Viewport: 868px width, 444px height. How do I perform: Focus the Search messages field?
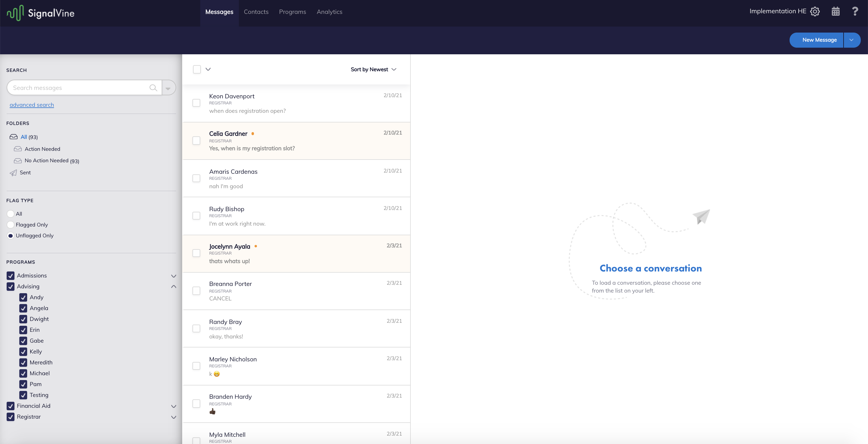[84, 87]
